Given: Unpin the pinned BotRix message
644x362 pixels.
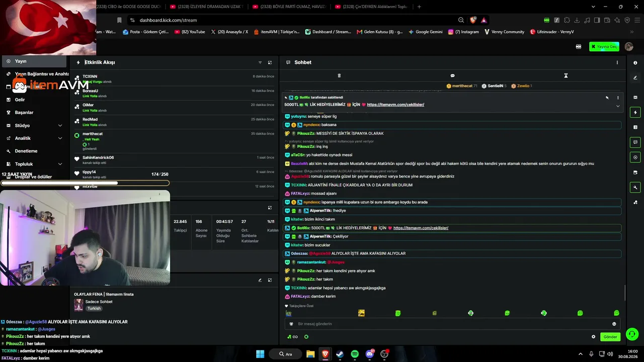Looking at the screenshot, I should (607, 98).
